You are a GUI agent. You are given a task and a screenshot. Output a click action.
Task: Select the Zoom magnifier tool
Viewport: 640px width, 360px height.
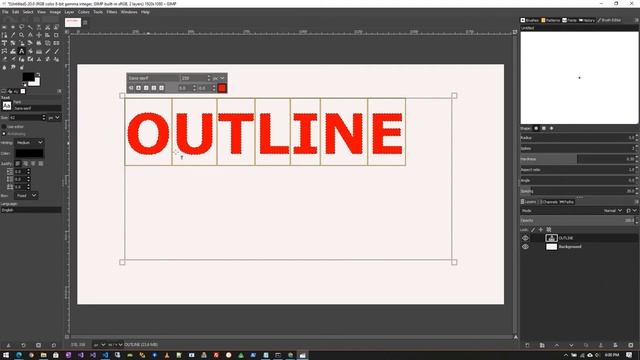21,35
